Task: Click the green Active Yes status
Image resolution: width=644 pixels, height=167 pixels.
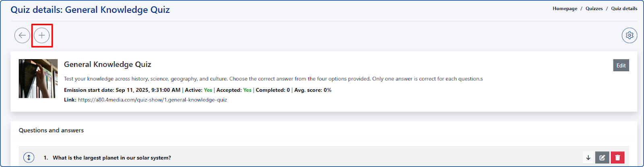Action: (x=208, y=90)
